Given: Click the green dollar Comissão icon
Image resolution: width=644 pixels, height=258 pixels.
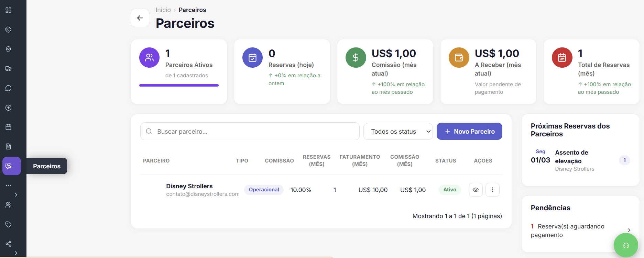Looking at the screenshot, I should tap(356, 57).
